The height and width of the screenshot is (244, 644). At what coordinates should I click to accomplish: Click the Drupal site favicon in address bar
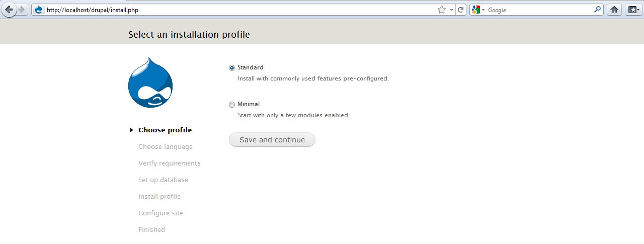39,10
